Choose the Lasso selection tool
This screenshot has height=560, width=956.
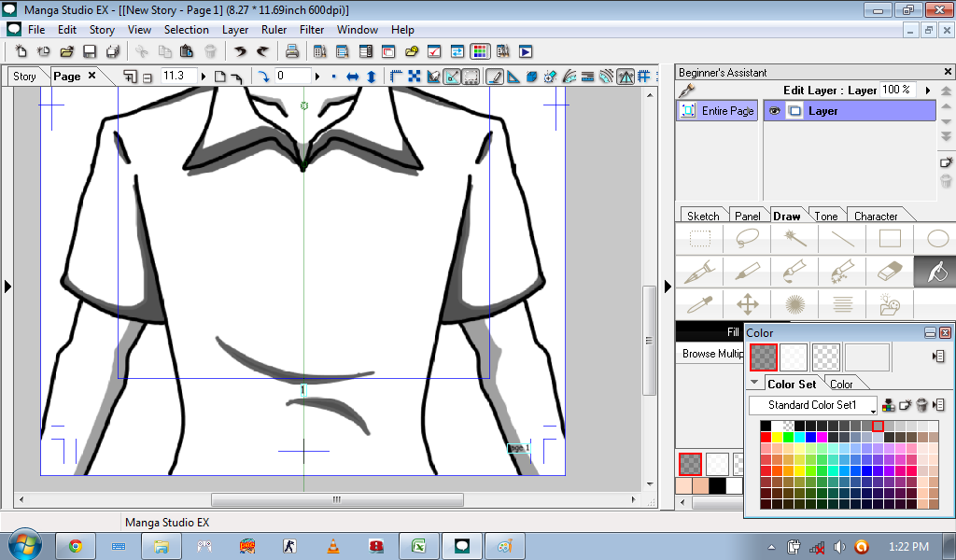pyautogui.click(x=747, y=239)
